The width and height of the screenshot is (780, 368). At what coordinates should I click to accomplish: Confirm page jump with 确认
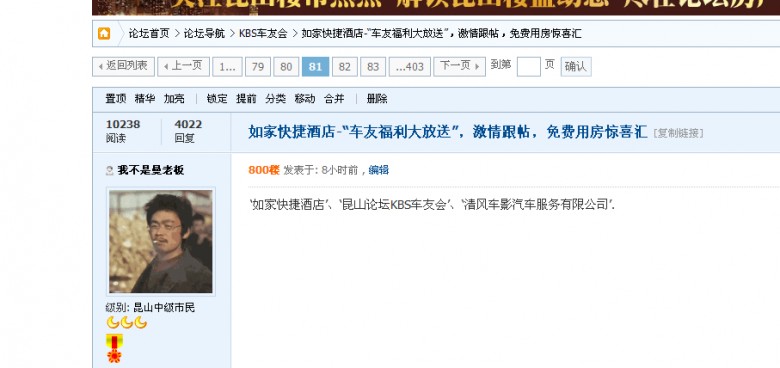[x=576, y=67]
